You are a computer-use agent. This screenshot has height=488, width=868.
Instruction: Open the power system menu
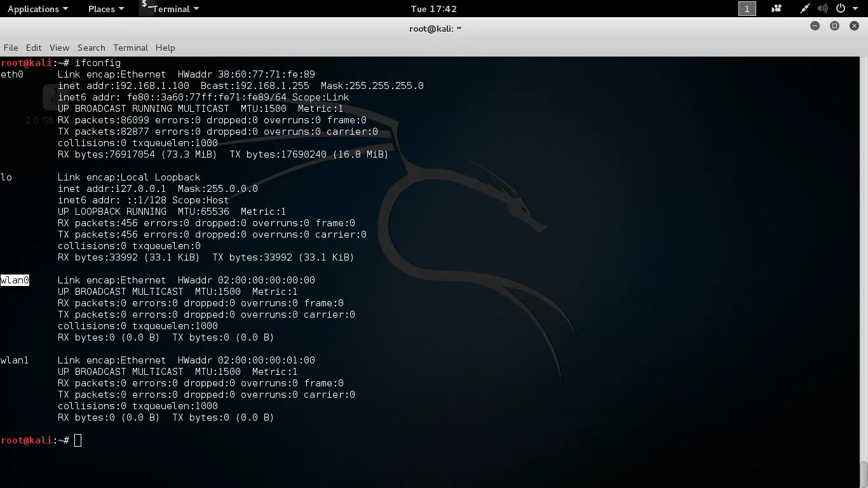click(x=845, y=9)
